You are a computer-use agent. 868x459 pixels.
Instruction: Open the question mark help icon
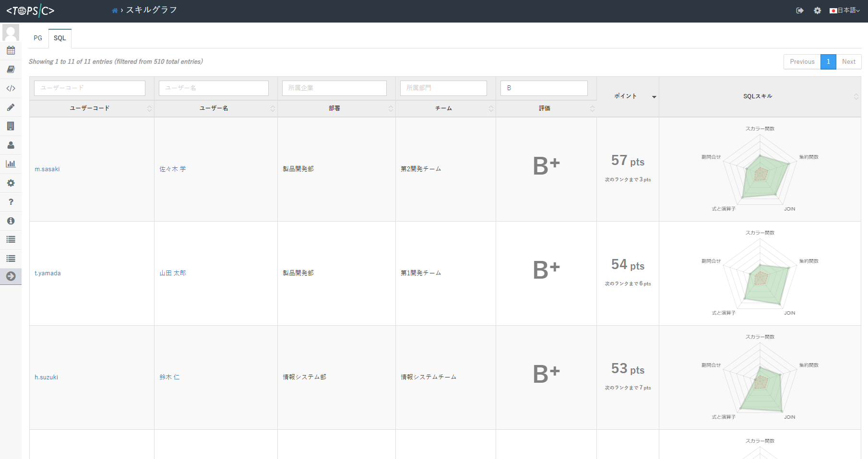pos(11,202)
